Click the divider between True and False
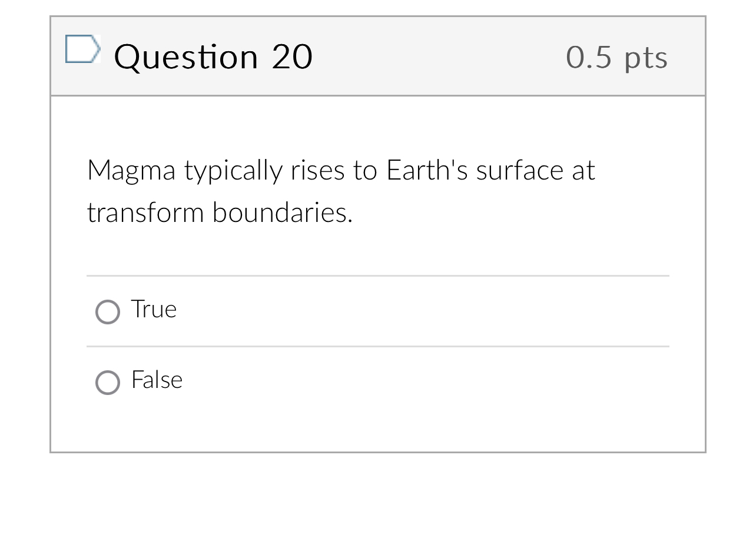The image size is (756, 541). tap(378, 346)
